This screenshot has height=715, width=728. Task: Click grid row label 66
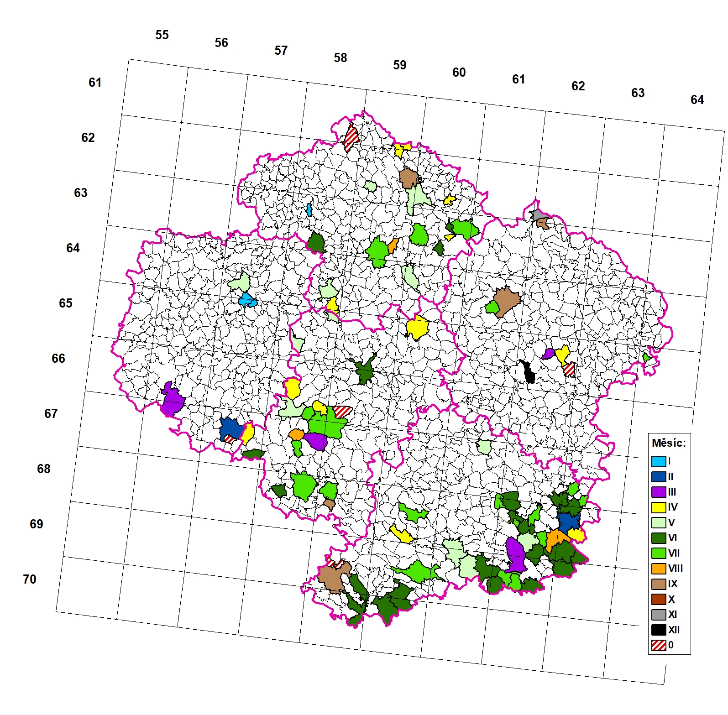point(58,359)
